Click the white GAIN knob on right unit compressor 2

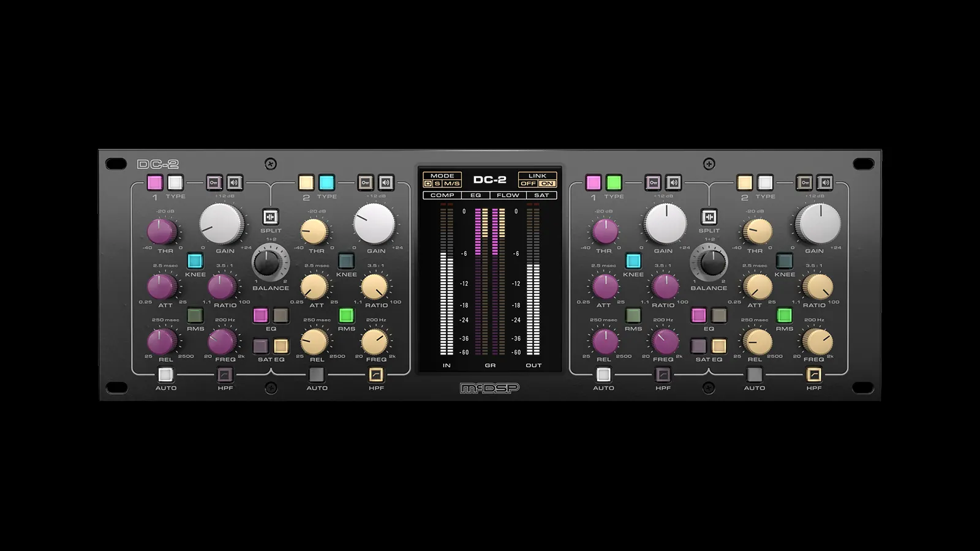point(818,224)
